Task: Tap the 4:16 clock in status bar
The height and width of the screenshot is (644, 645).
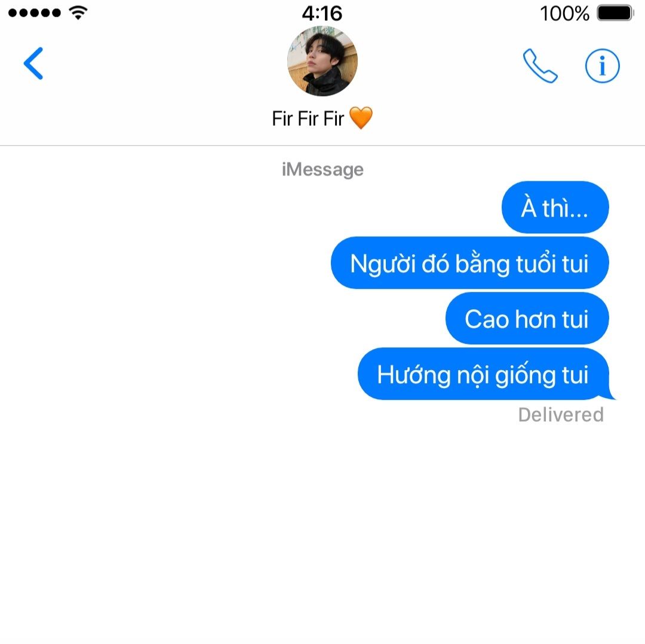Action: 322,13
